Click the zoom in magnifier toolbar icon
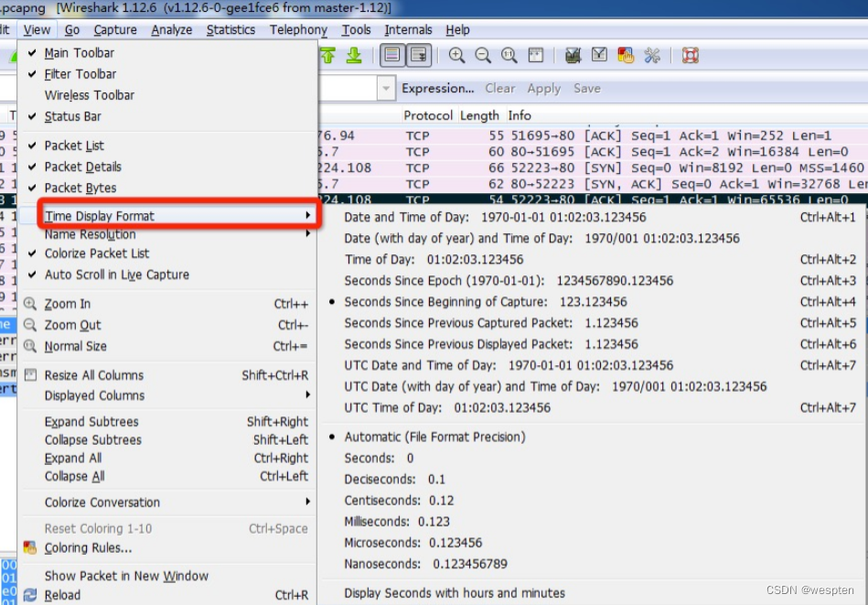The height and width of the screenshot is (605, 868). tap(456, 55)
